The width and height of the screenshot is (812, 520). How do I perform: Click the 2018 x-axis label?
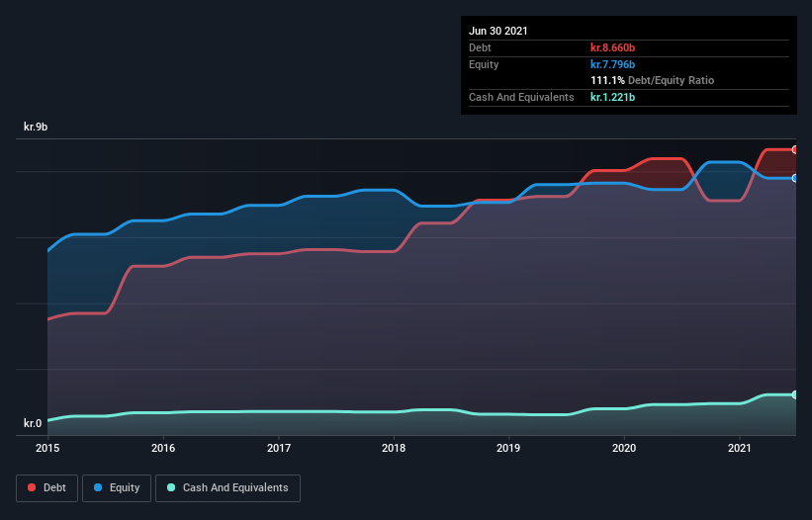tap(394, 448)
